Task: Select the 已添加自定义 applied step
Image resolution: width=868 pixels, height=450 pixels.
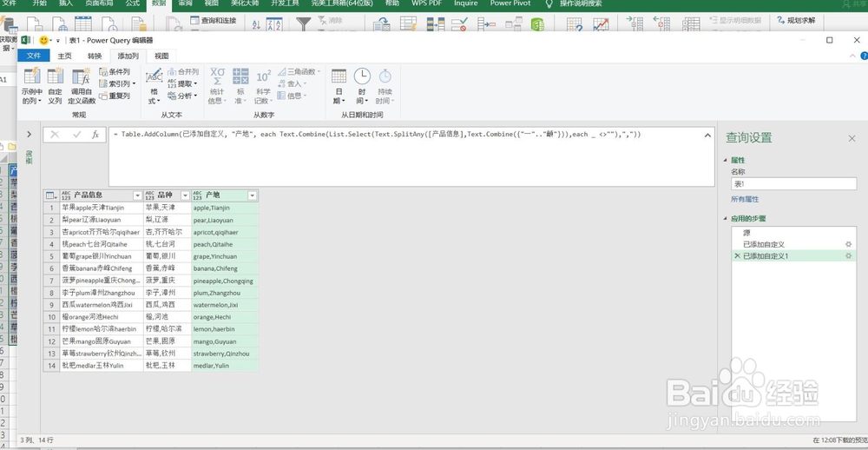Action: coord(792,244)
